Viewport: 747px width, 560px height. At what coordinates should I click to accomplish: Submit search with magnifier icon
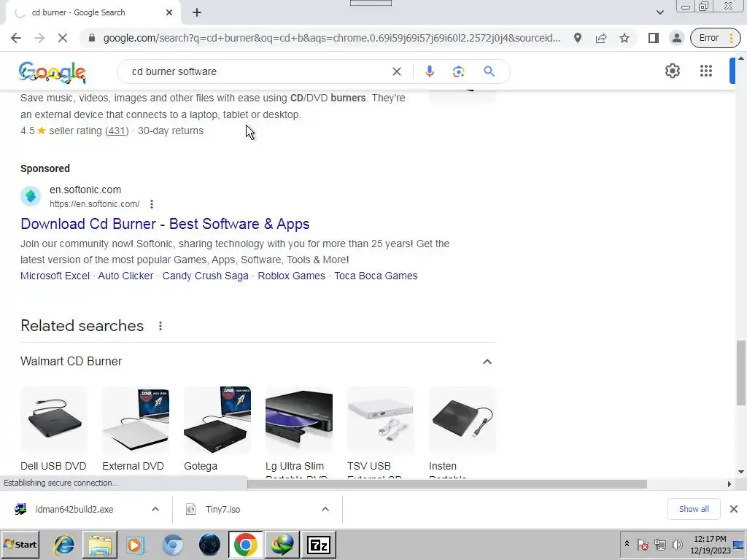click(489, 71)
